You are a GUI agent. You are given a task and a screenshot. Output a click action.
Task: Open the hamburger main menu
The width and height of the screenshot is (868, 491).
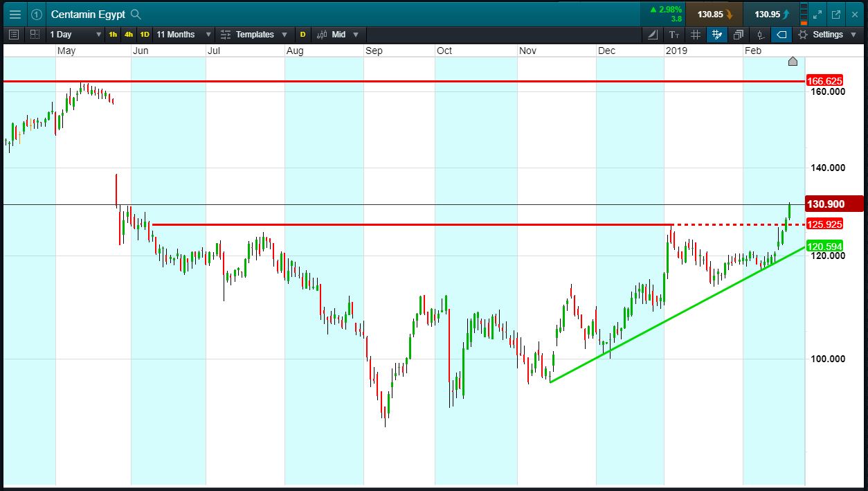[x=15, y=14]
